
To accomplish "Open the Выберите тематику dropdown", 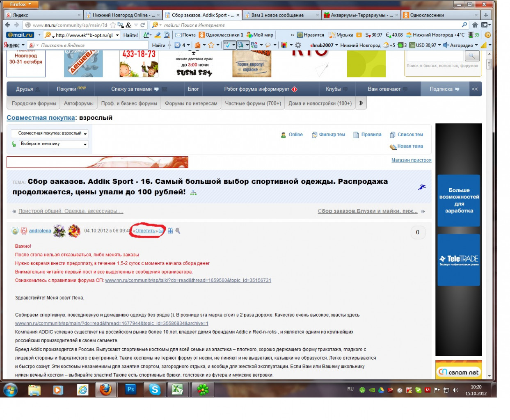I will point(53,144).
